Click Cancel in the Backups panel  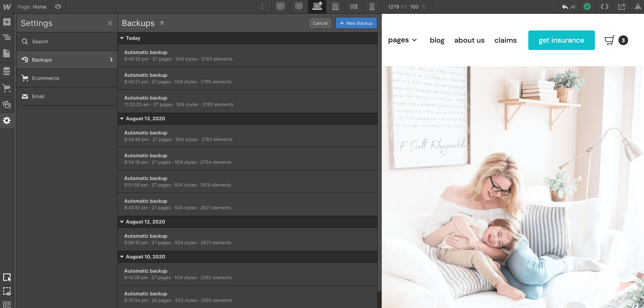tap(320, 23)
